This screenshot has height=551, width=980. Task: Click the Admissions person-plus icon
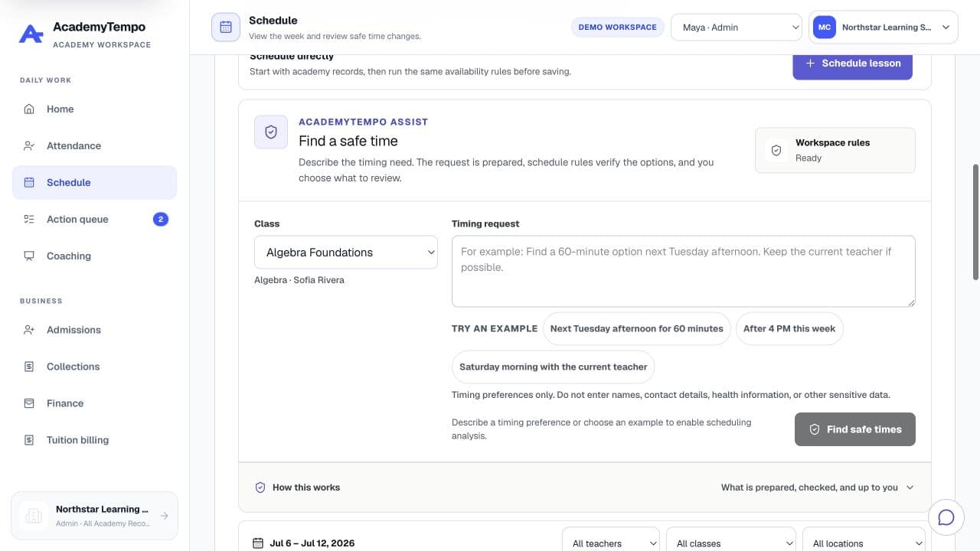(x=29, y=330)
